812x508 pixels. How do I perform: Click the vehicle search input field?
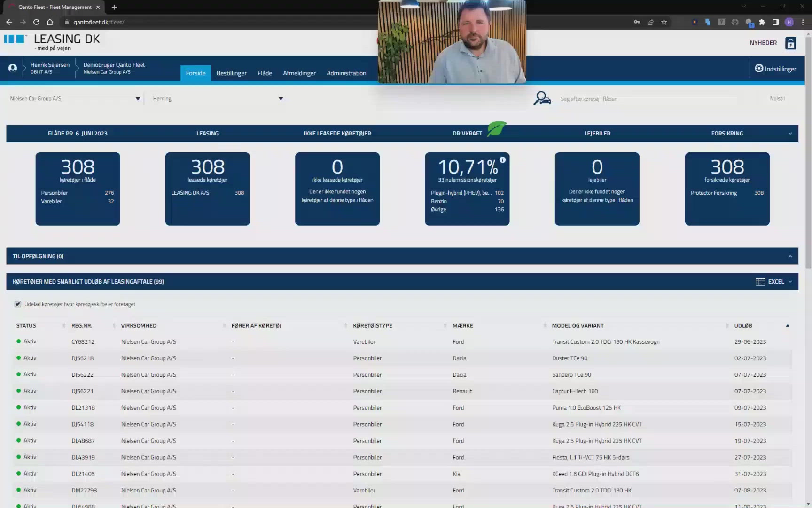click(648, 99)
